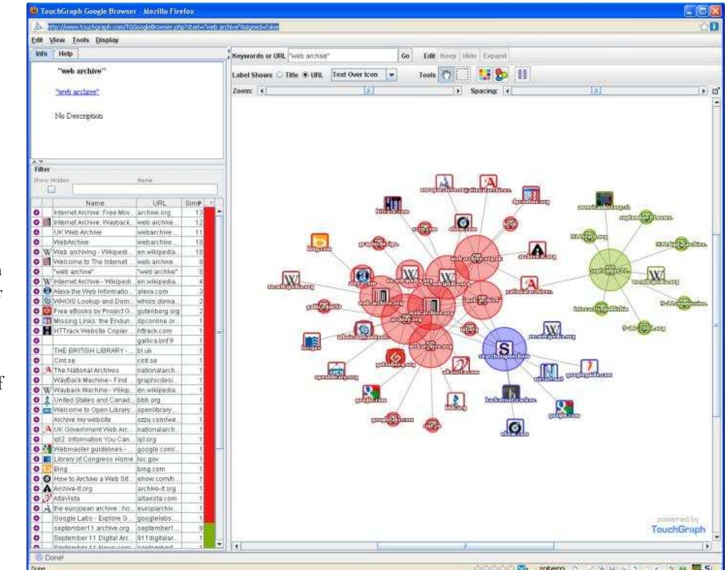Click the gutenberg.org node icon

coord(394,357)
